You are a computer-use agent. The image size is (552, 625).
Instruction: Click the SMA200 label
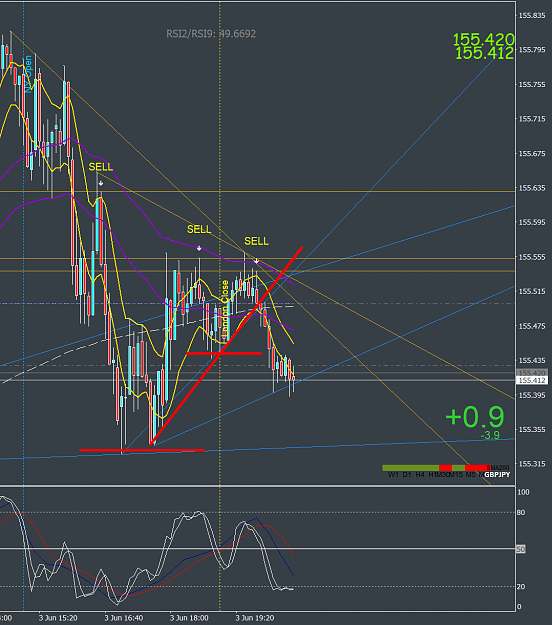click(498, 468)
